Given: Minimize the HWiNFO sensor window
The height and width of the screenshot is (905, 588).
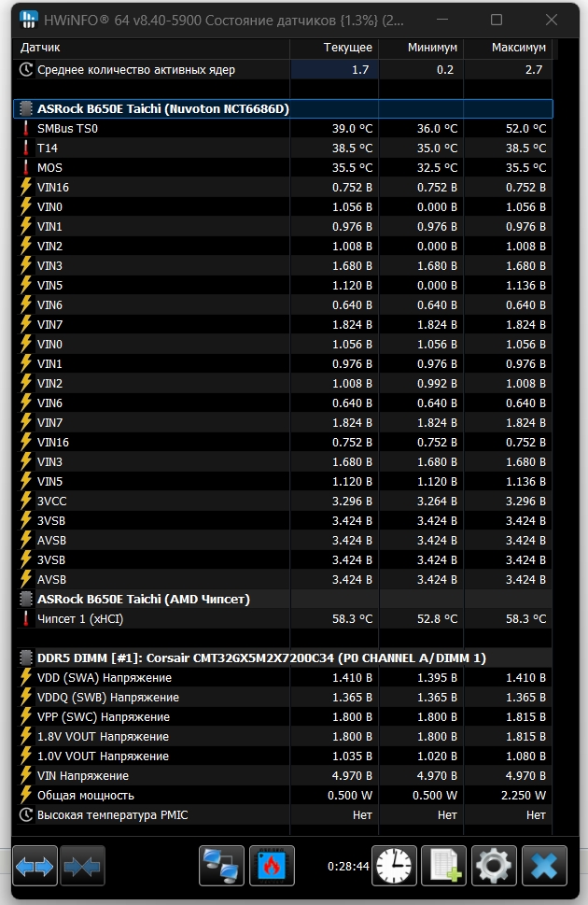Looking at the screenshot, I should pyautogui.click(x=442, y=20).
